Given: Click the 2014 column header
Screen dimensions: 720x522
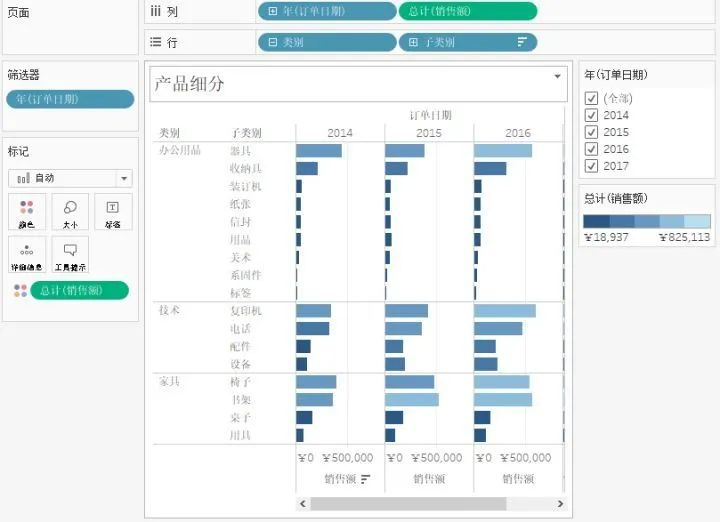Looking at the screenshot, I should (340, 133).
